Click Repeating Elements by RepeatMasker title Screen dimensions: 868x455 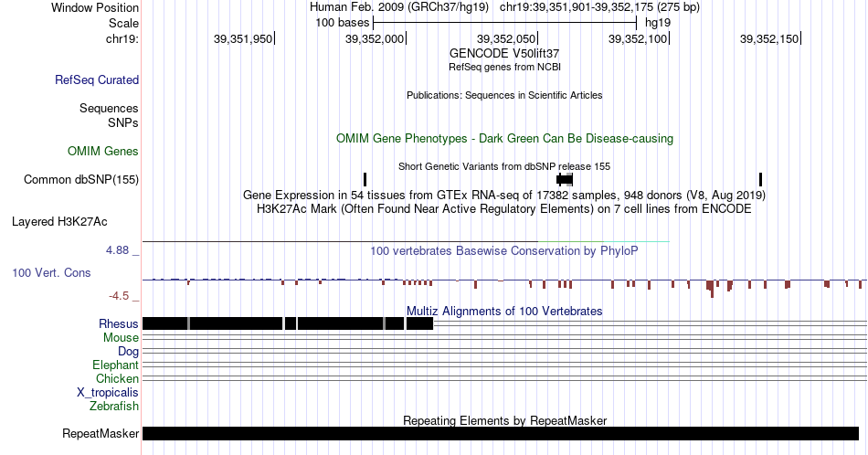(504, 420)
